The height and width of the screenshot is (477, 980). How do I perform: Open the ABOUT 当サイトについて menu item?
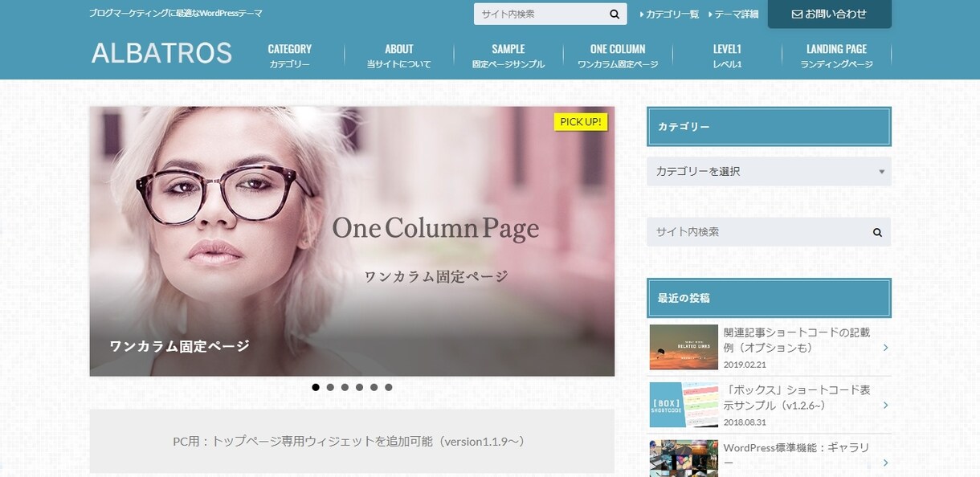tap(399, 55)
